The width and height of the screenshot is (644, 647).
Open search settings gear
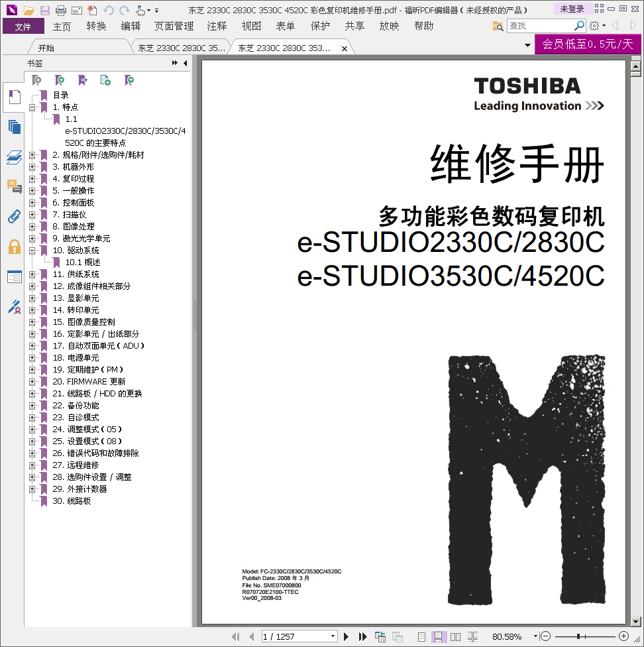coord(594,26)
